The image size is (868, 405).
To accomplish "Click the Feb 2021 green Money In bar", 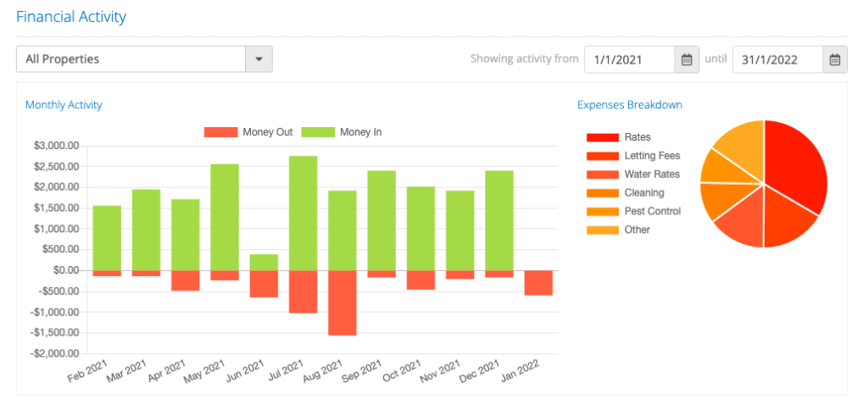I will [x=107, y=238].
